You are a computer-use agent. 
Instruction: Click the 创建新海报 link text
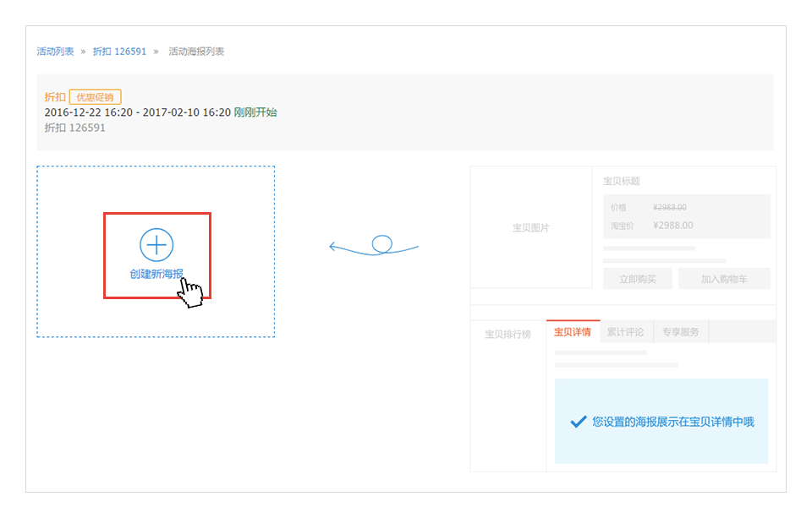(x=156, y=274)
